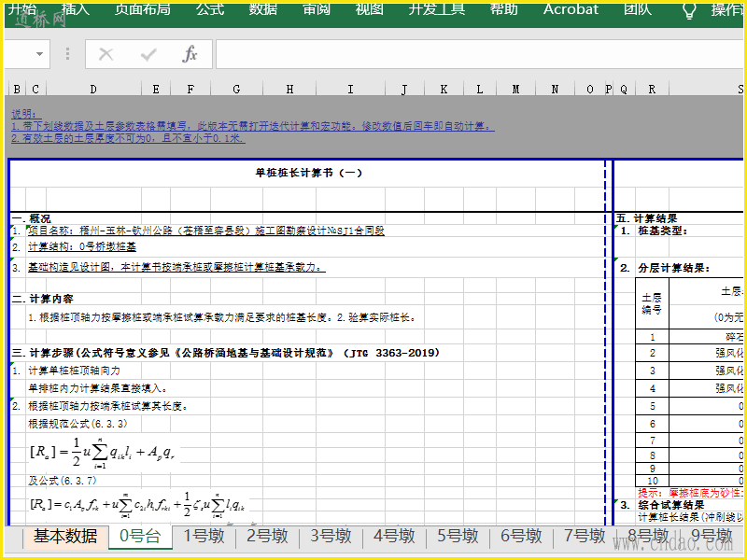Open the 2号墩 sheet tab
747x560 pixels.
tap(267, 536)
